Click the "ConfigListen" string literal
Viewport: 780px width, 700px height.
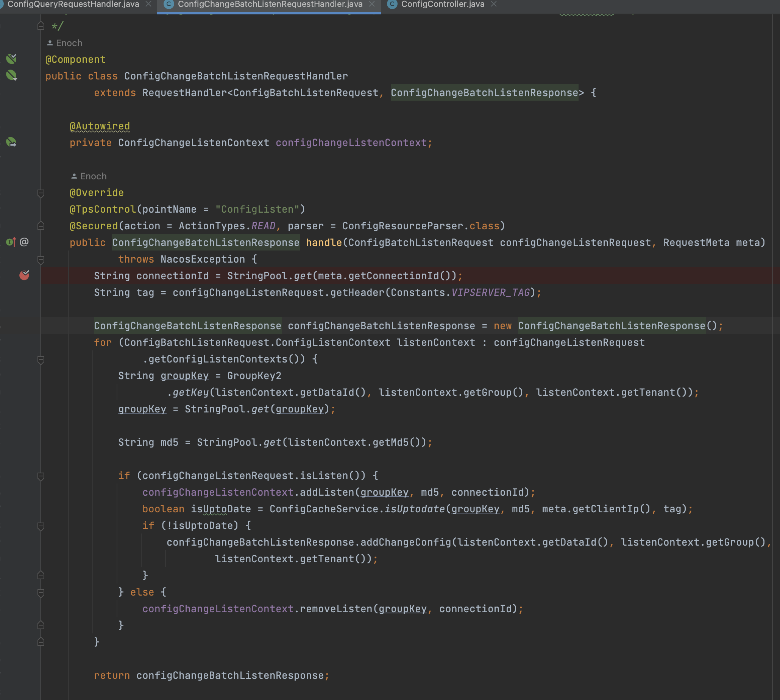(257, 209)
